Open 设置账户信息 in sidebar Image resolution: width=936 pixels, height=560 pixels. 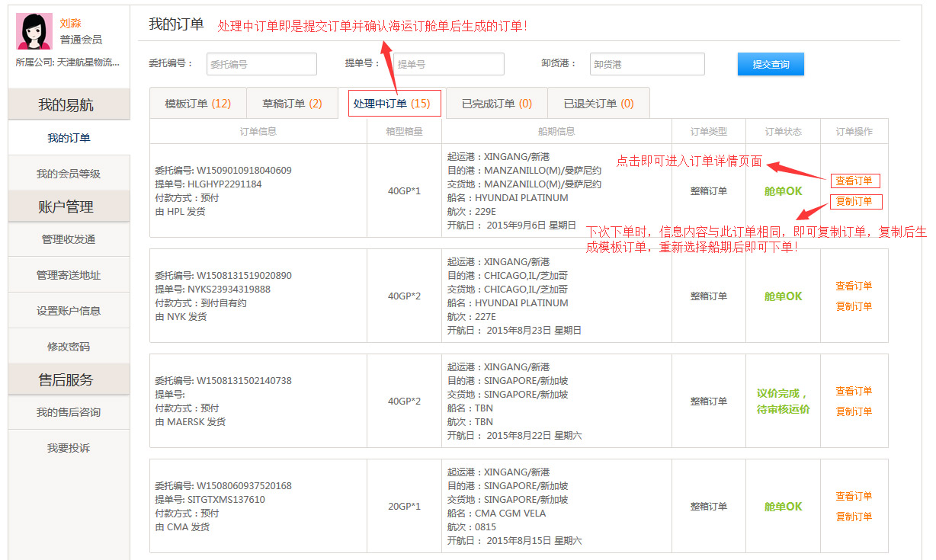click(x=69, y=311)
